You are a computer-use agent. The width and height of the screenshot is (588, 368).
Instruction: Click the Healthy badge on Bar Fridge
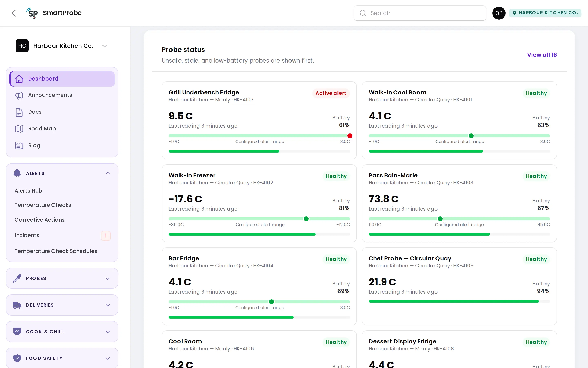[x=336, y=259]
